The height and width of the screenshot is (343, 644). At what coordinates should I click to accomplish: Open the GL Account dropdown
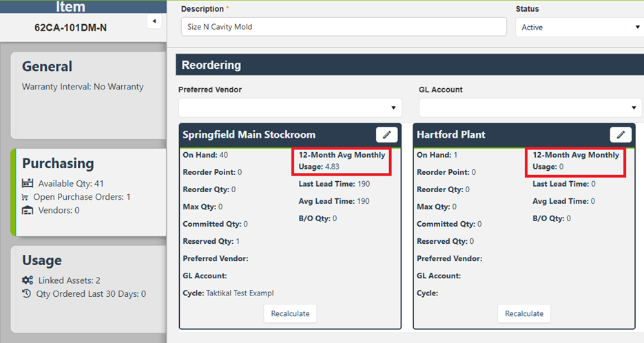tap(530, 107)
